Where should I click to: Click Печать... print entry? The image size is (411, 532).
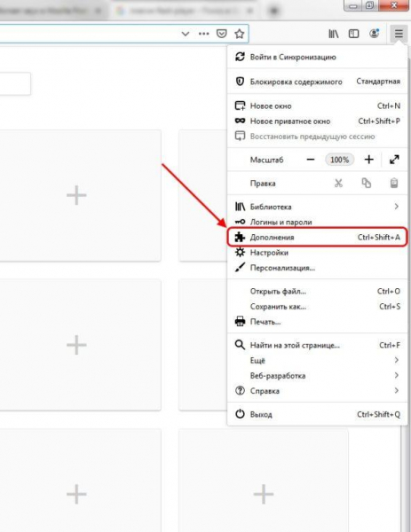click(317, 321)
